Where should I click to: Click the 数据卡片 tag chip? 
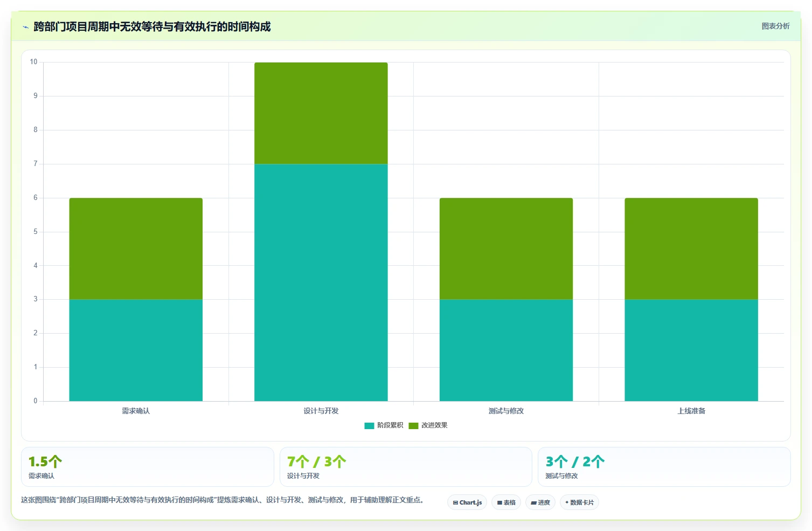point(579,502)
